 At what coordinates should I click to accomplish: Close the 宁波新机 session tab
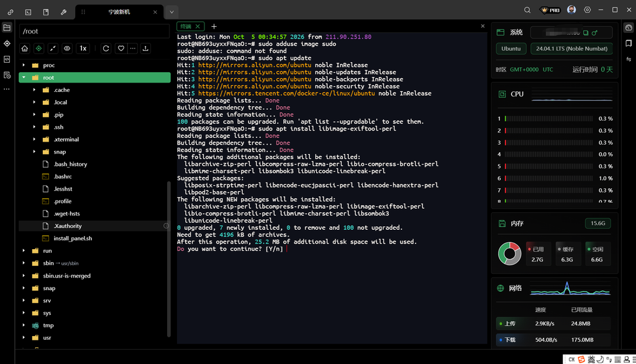tap(155, 12)
